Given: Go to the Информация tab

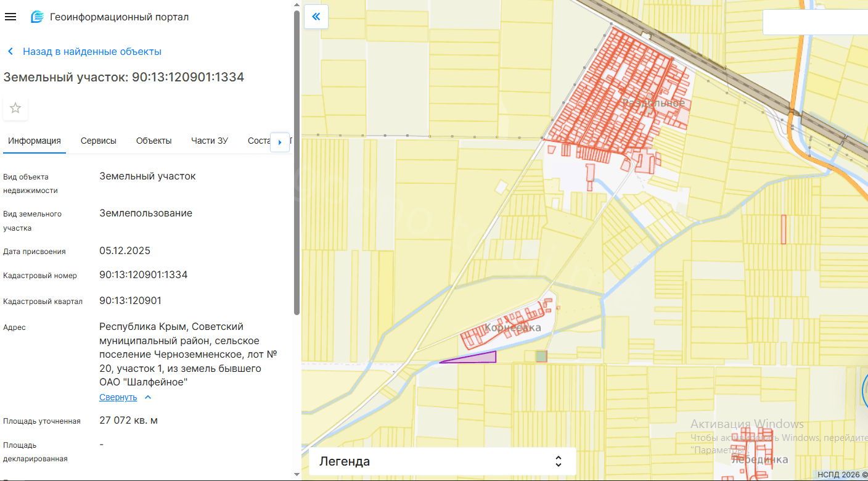Looking at the screenshot, I should pos(35,141).
